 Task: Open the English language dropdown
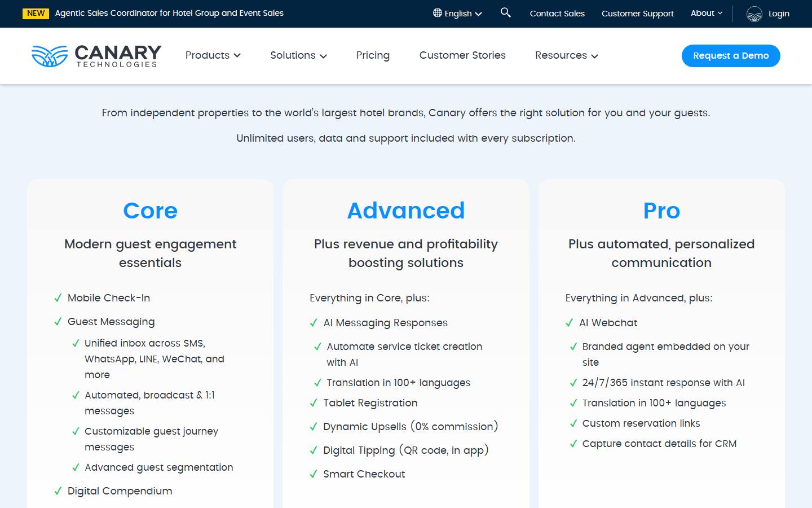pyautogui.click(x=457, y=14)
